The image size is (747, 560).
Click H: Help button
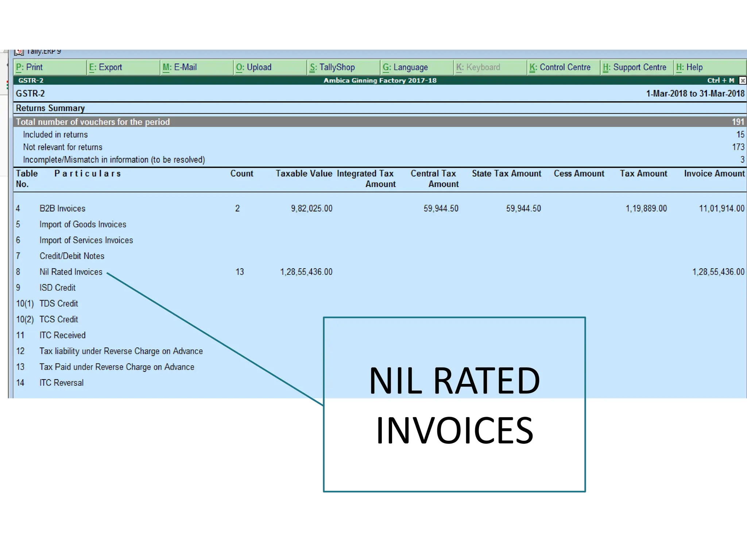click(x=710, y=67)
